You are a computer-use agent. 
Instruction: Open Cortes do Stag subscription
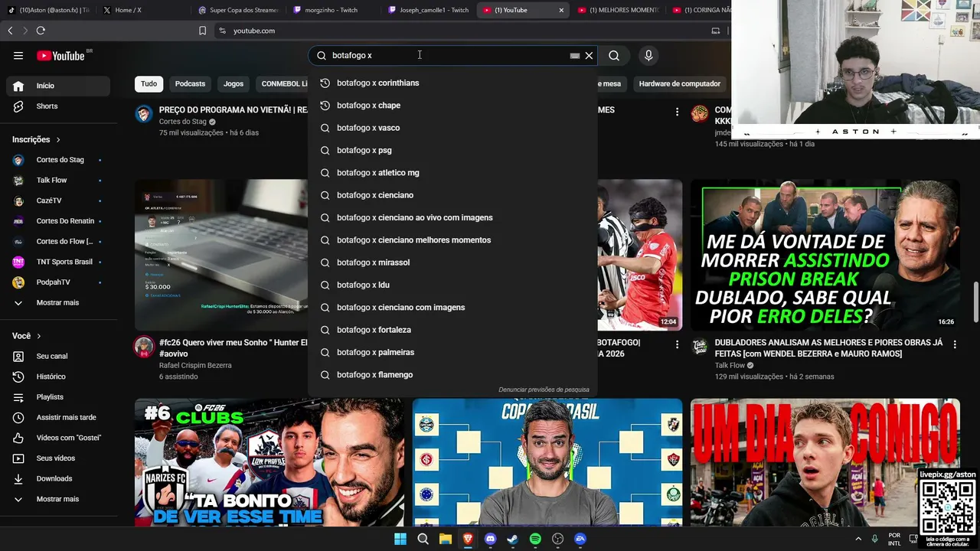(58, 160)
